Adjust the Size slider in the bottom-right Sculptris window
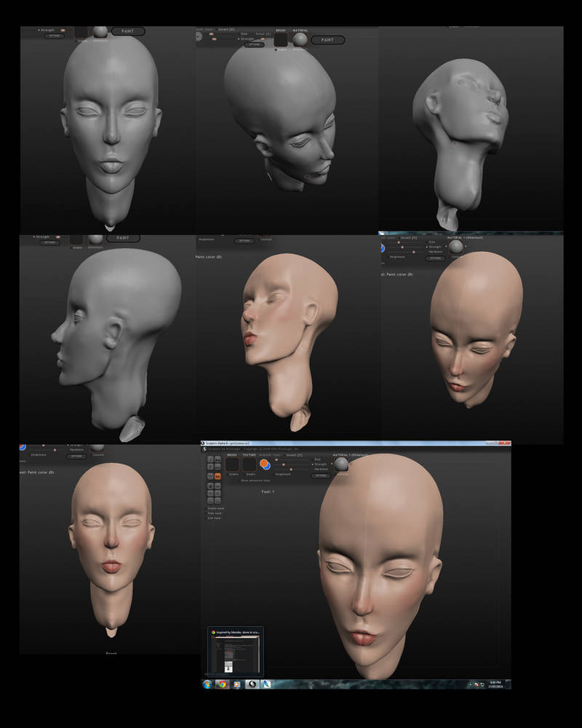The height and width of the screenshot is (728, 582). click(x=292, y=459)
